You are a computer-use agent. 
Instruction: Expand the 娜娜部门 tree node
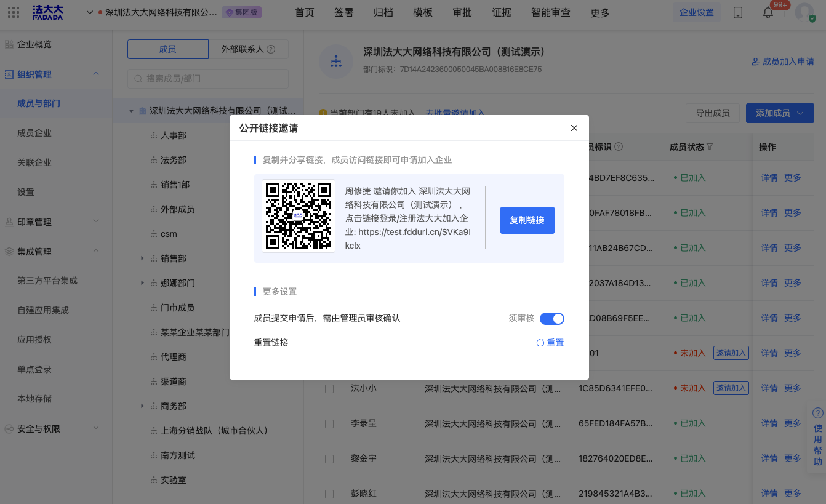click(x=142, y=283)
